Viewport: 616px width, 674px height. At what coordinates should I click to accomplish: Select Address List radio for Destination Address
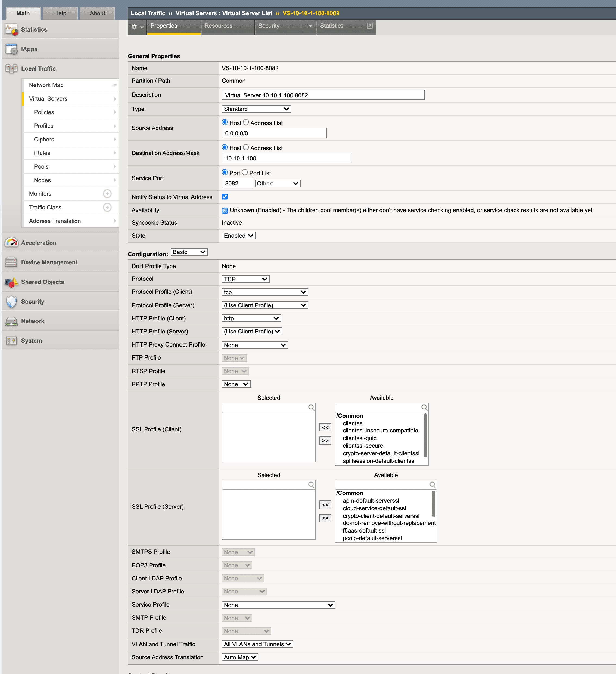246,147
